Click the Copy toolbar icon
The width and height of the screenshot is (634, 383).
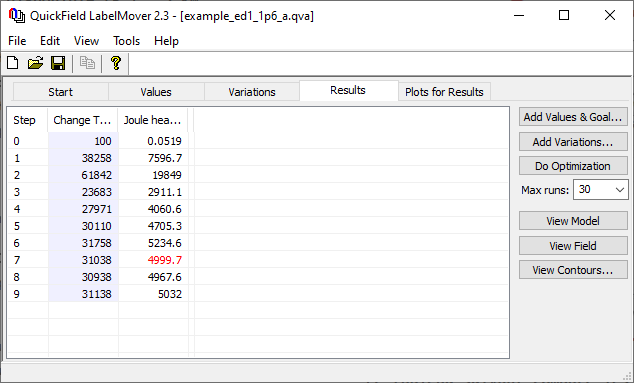87,63
